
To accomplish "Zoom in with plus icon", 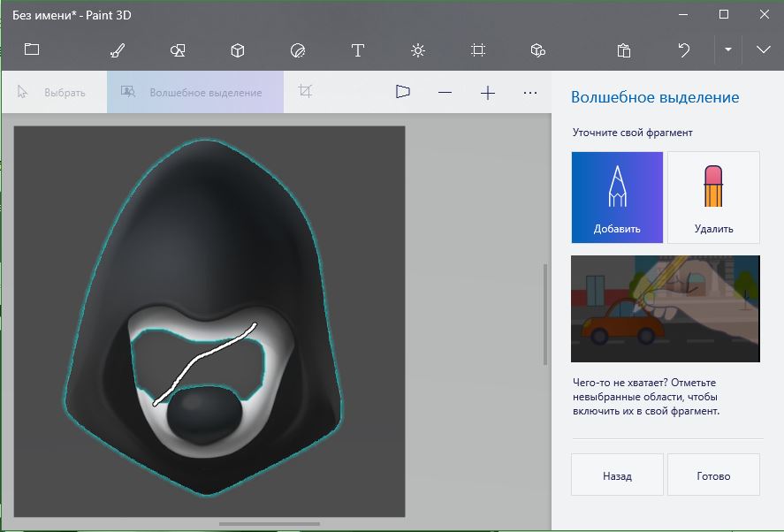I will [488, 93].
